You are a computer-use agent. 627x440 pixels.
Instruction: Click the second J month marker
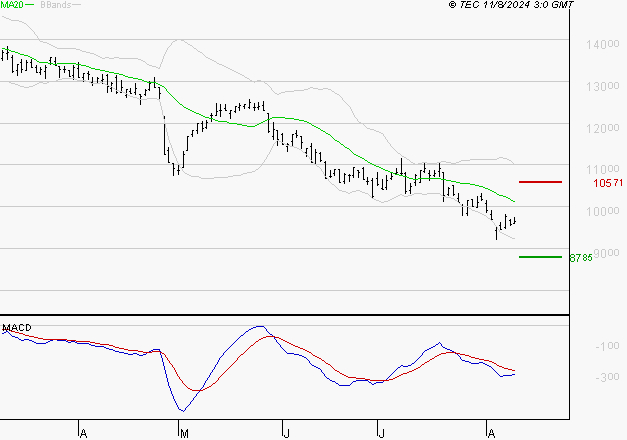pos(381,434)
